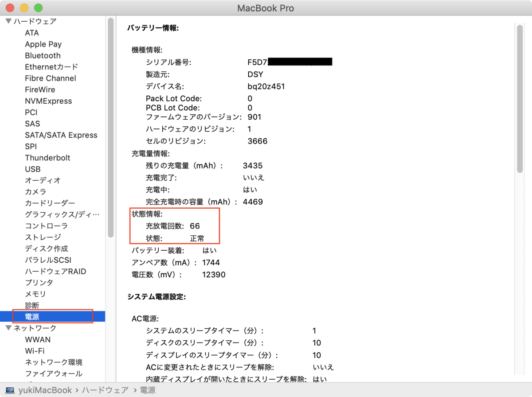Select オーディオ in the sidebar

[43, 180]
